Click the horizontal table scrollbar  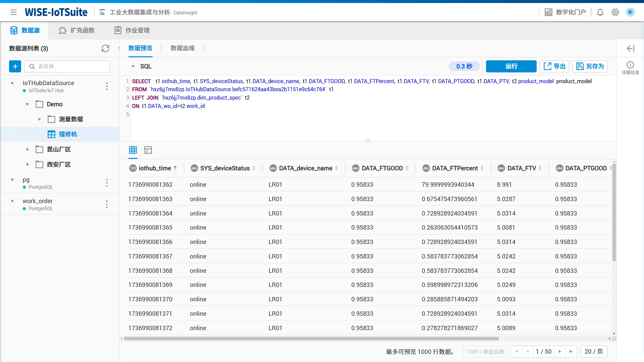click(x=311, y=339)
